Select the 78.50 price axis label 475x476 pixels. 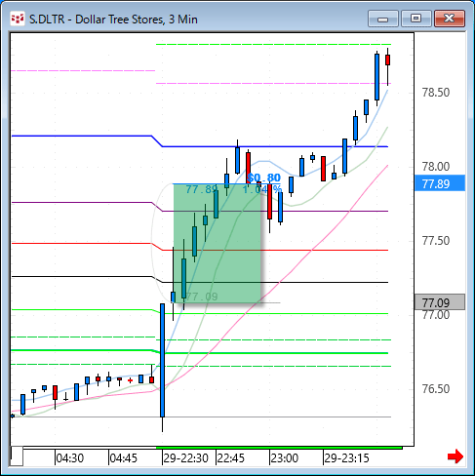tap(436, 93)
